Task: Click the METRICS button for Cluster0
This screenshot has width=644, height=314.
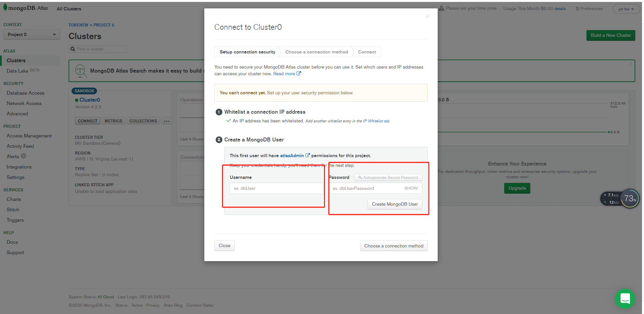Action: pos(113,121)
